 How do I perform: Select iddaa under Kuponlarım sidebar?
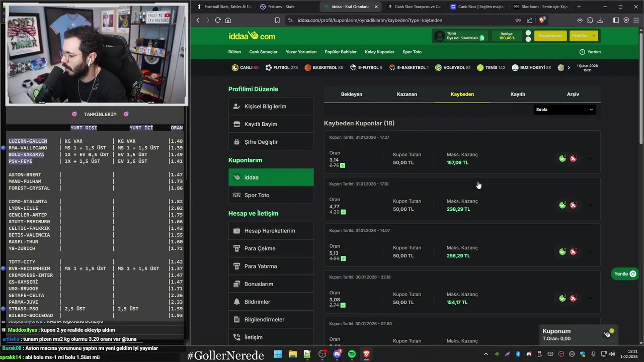click(271, 177)
